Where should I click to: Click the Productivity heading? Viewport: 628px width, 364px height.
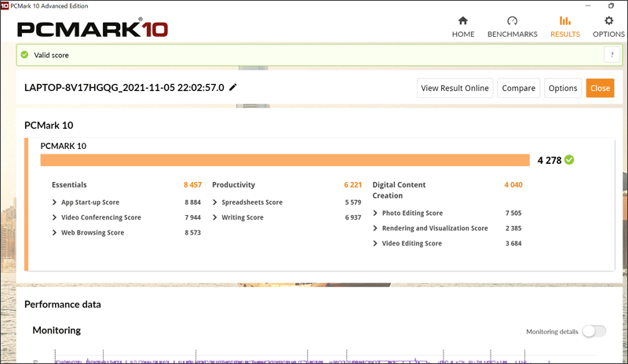pyautogui.click(x=233, y=184)
